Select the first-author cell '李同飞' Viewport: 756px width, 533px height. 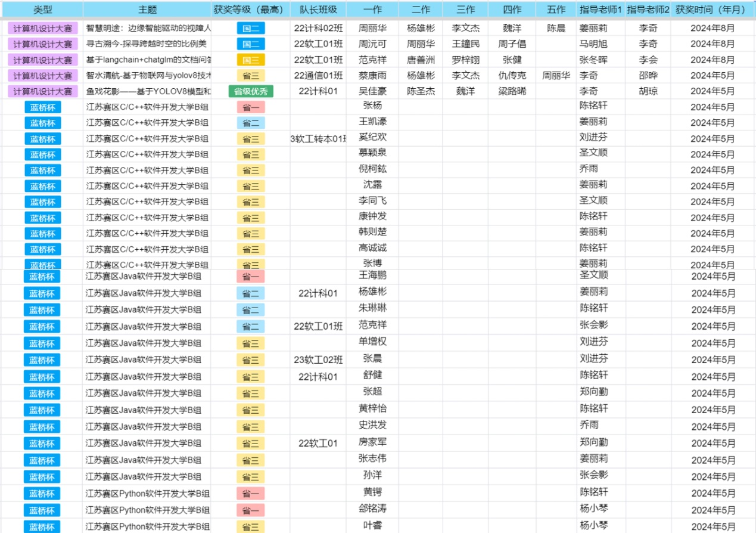(372, 200)
